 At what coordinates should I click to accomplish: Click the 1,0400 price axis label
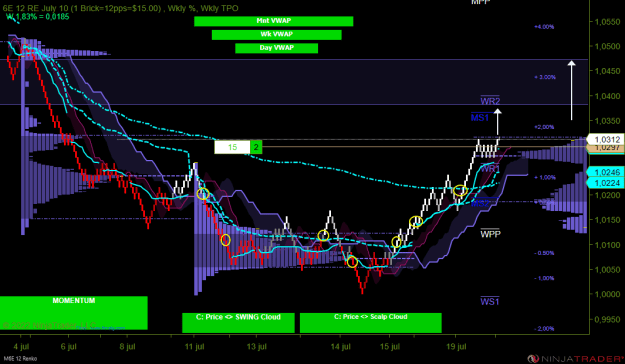click(607, 96)
